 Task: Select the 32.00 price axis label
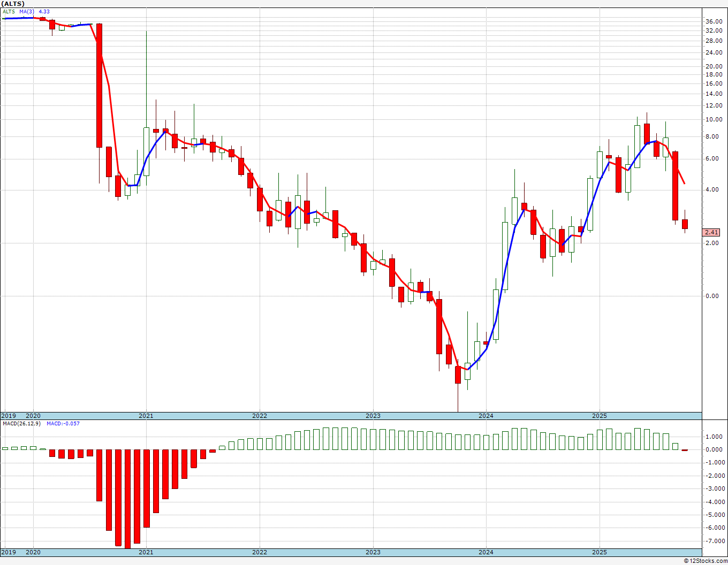tap(713, 30)
